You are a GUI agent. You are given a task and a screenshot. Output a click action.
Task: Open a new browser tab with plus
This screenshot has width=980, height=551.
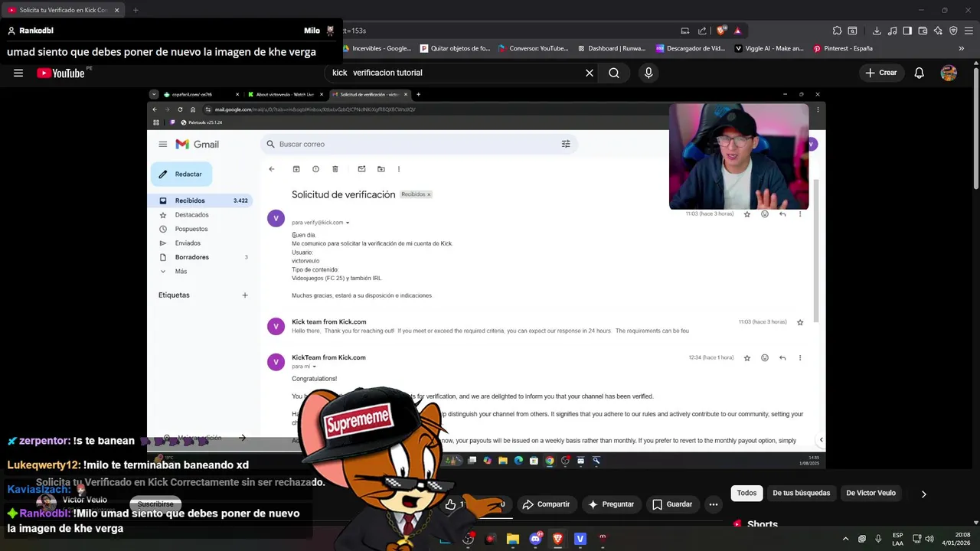point(136,10)
